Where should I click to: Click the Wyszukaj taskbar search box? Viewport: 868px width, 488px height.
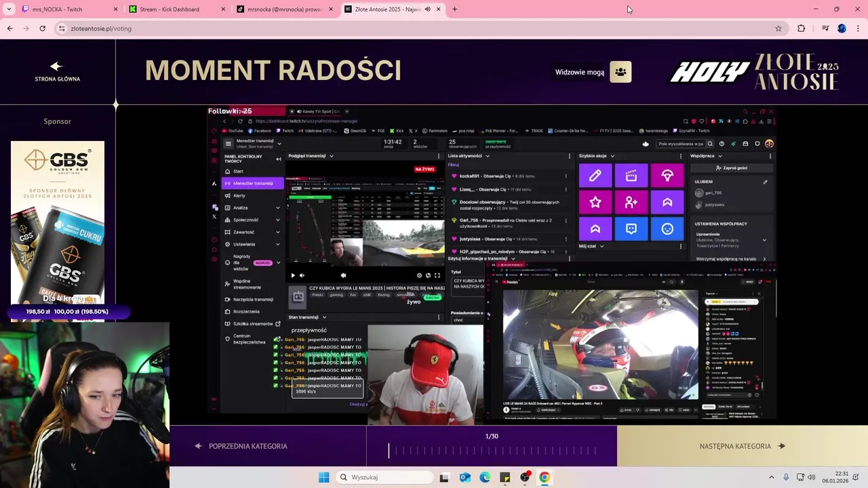pyautogui.click(x=385, y=477)
